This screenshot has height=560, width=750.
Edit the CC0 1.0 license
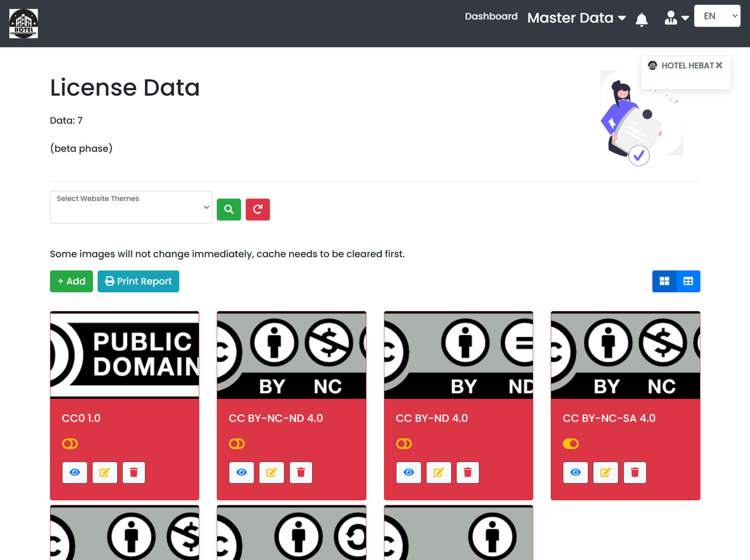[x=105, y=473]
